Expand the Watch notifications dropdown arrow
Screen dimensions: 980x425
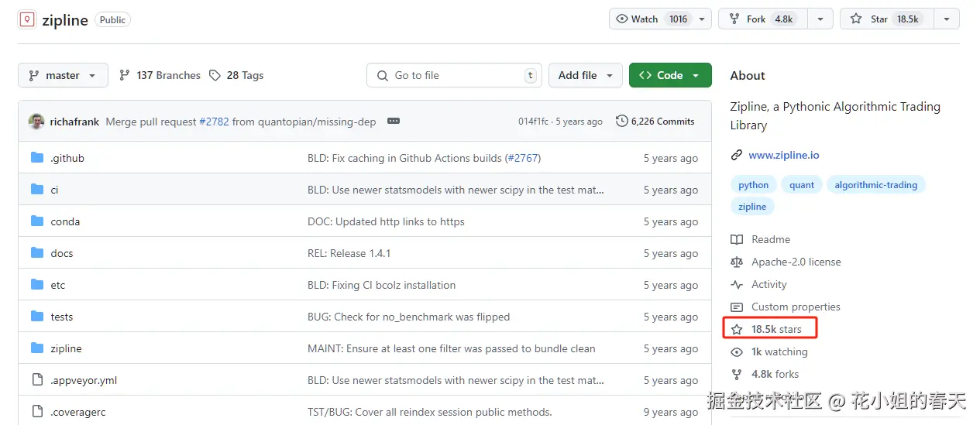tap(702, 19)
